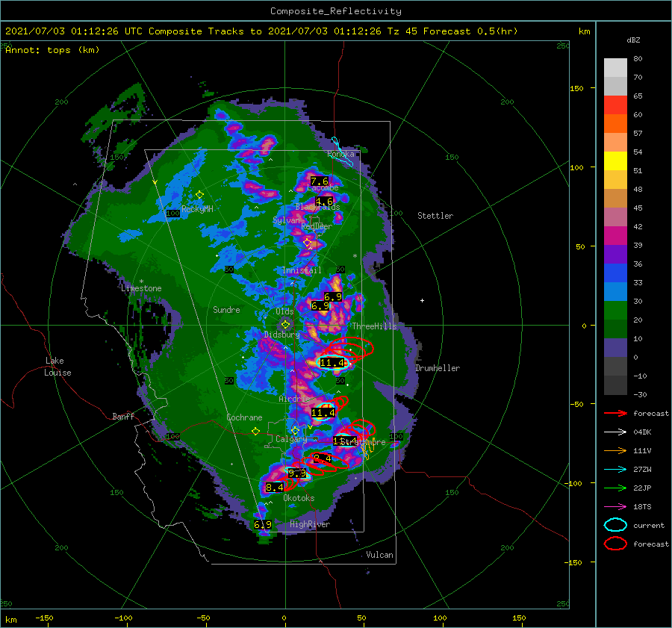Click the dBZ heading above color scale
This screenshot has width=672, height=628.
pos(633,40)
